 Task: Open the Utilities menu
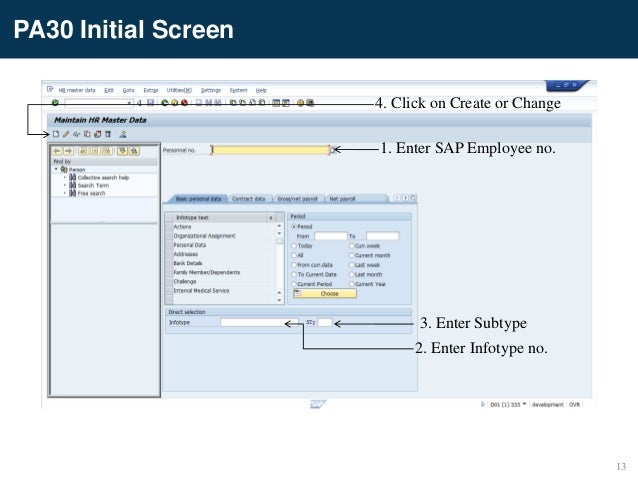click(179, 90)
